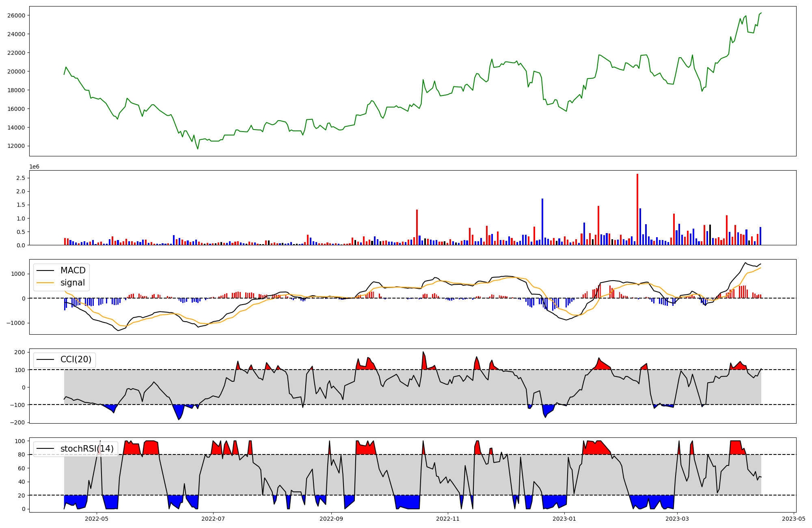The width and height of the screenshot is (812, 528).
Task: Click the orange signal legend line swatch
Action: coord(46,283)
